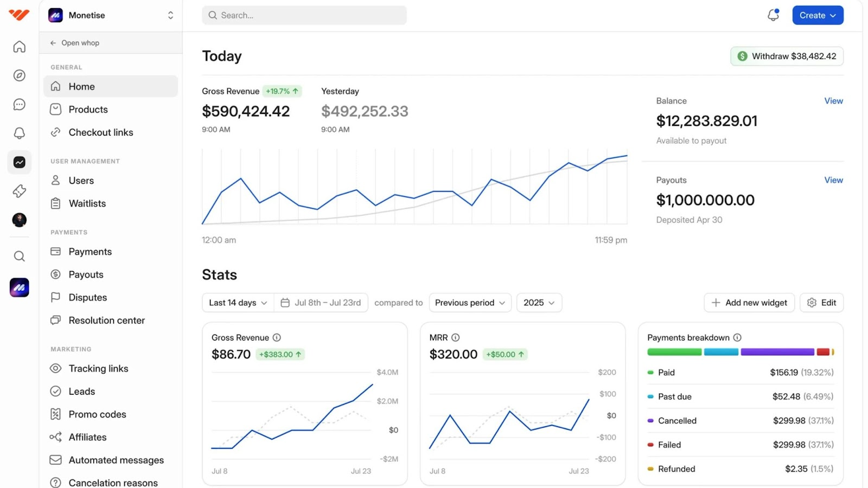Click the Gross Revenue info icon
The width and height of the screenshot is (868, 488).
pos(277,338)
